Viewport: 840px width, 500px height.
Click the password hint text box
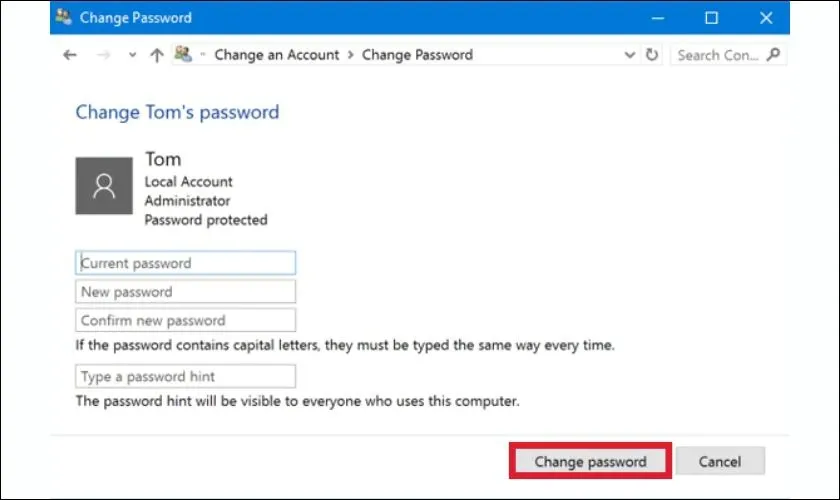point(186,377)
